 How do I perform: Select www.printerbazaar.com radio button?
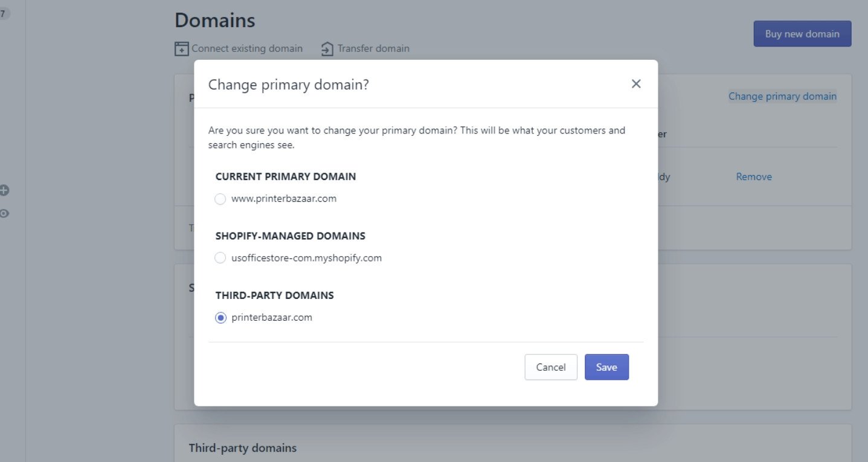tap(220, 199)
